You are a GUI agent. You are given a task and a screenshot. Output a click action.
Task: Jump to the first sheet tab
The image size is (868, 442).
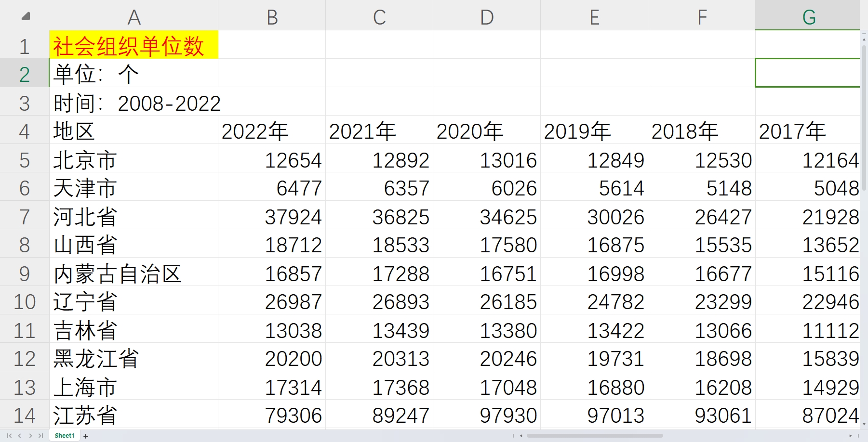(9, 436)
